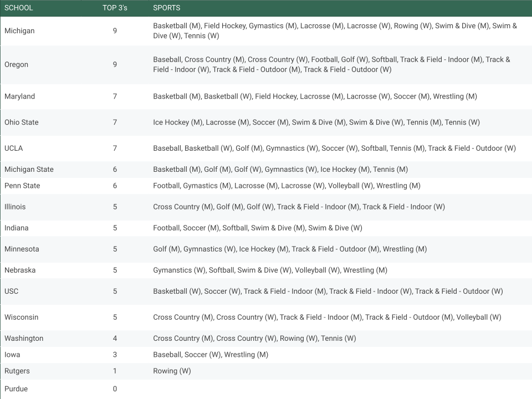Click Minnesota's sports list starting with Golf (M), Gymnastics (W)
The width and height of the screenshot is (532, 399).
(x=290, y=249)
